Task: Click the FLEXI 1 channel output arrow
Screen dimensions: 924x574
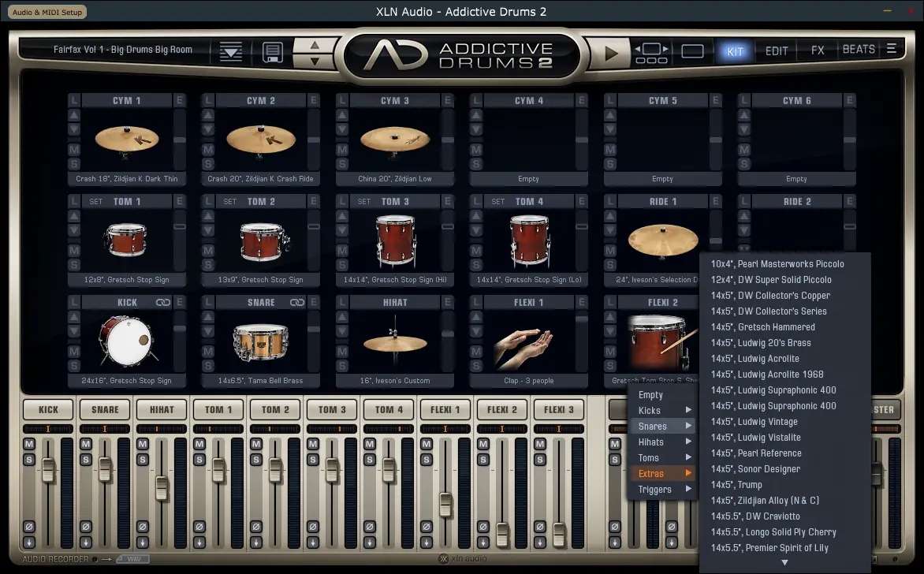Action: 426,542
